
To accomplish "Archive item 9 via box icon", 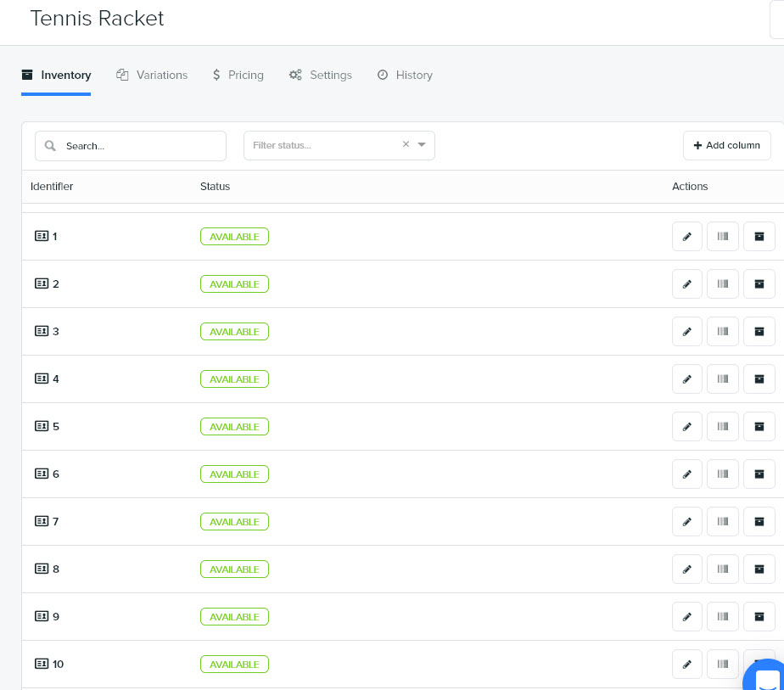I will [759, 616].
